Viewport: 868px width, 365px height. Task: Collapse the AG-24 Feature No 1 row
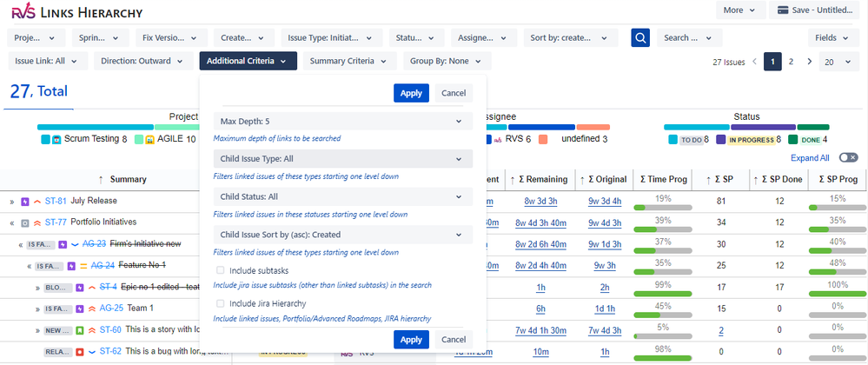(x=30, y=266)
